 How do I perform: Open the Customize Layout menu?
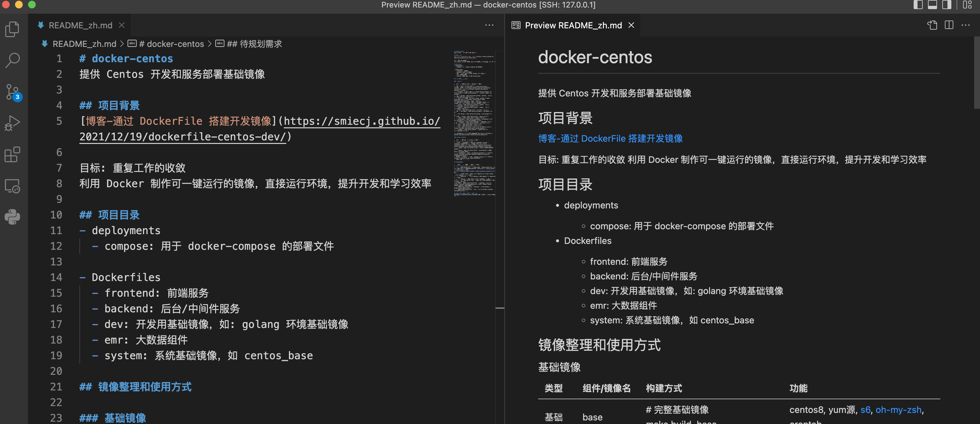pos(967,5)
